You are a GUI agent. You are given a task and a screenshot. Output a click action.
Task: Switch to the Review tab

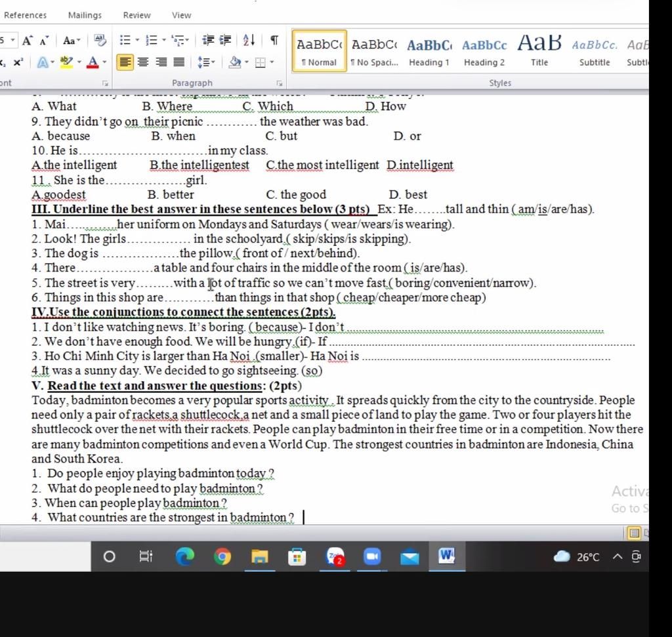(136, 15)
